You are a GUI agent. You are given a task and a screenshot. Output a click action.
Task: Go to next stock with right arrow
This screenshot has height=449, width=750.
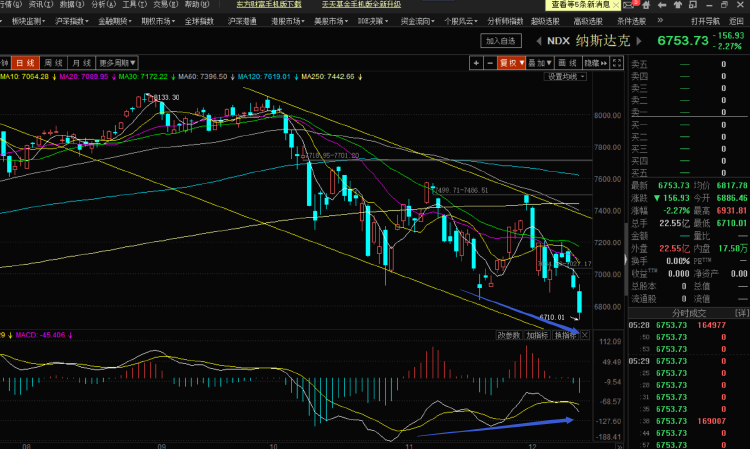[x=639, y=41]
